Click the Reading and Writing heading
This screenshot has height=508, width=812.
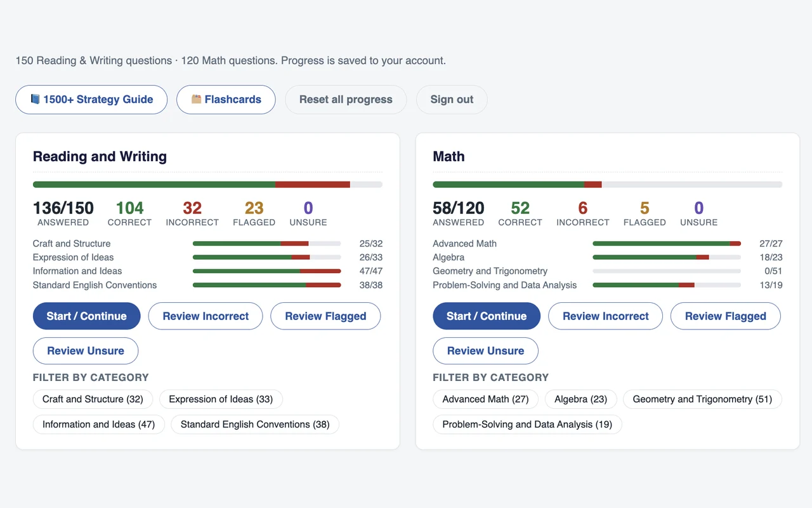(100, 157)
